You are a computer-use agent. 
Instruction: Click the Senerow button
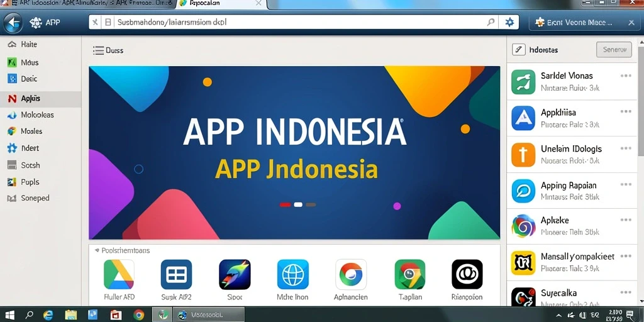point(614,50)
